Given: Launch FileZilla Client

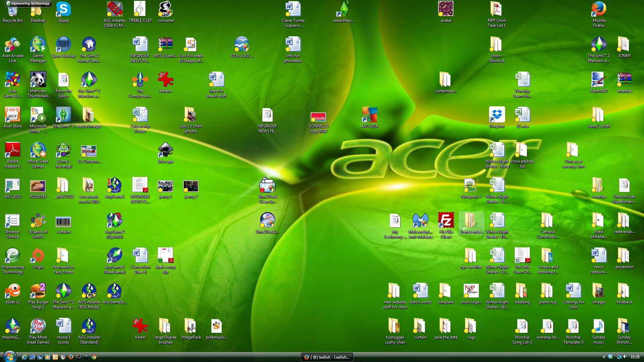Looking at the screenshot, I should [446, 225].
